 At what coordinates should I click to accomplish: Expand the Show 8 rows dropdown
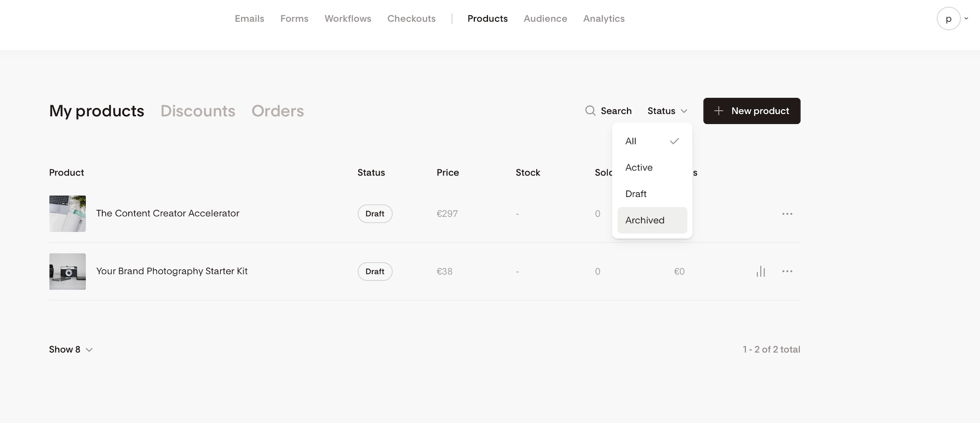coord(71,349)
